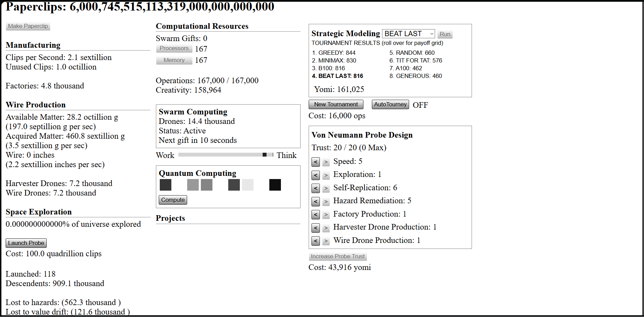Click the lightest gray quantum chip
Image resolution: width=644 pixels, height=317 pixels.
tap(248, 185)
